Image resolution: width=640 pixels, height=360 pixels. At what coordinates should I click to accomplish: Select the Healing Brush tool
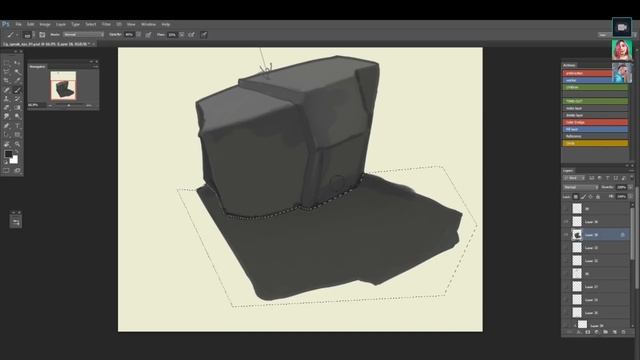7,90
